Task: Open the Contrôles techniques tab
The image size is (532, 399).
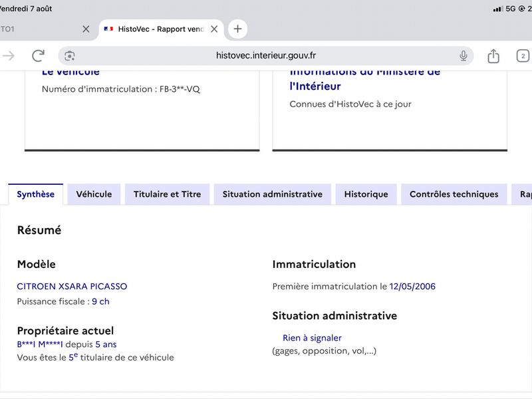Action: 454,194
